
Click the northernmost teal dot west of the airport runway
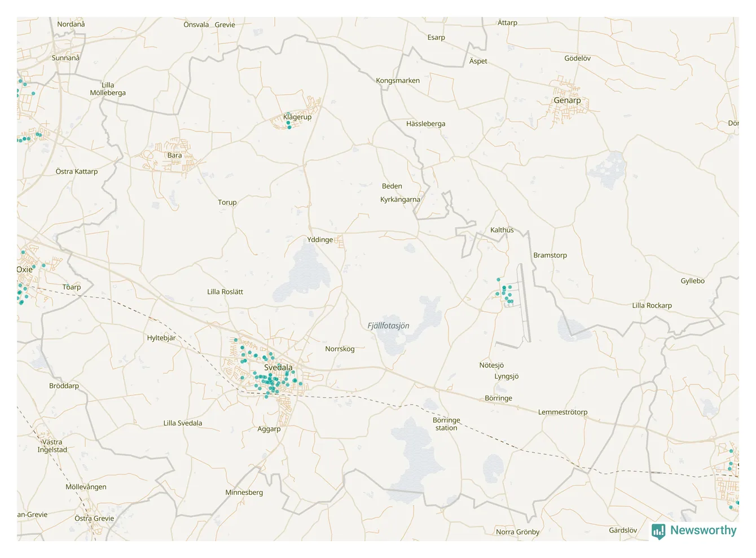point(498,279)
